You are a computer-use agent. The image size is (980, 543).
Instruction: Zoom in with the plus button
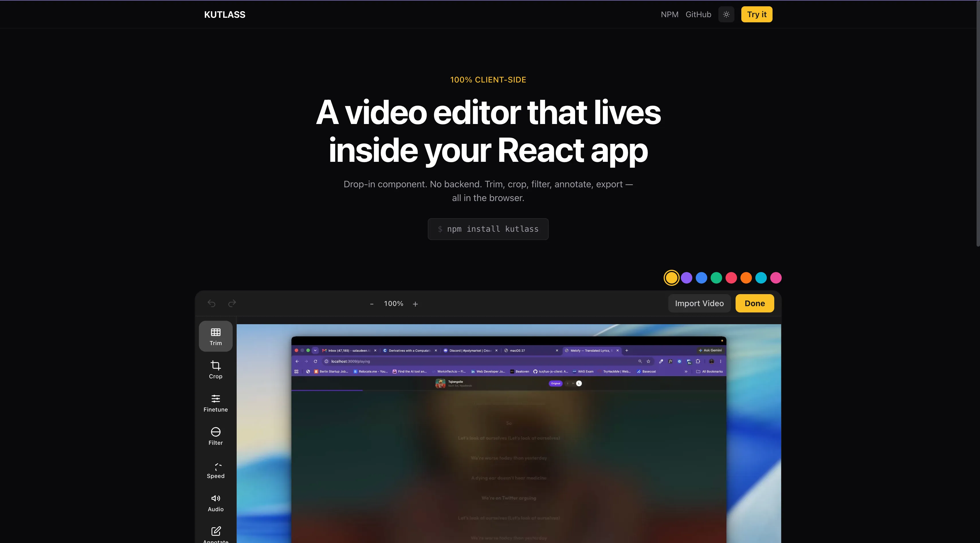415,304
